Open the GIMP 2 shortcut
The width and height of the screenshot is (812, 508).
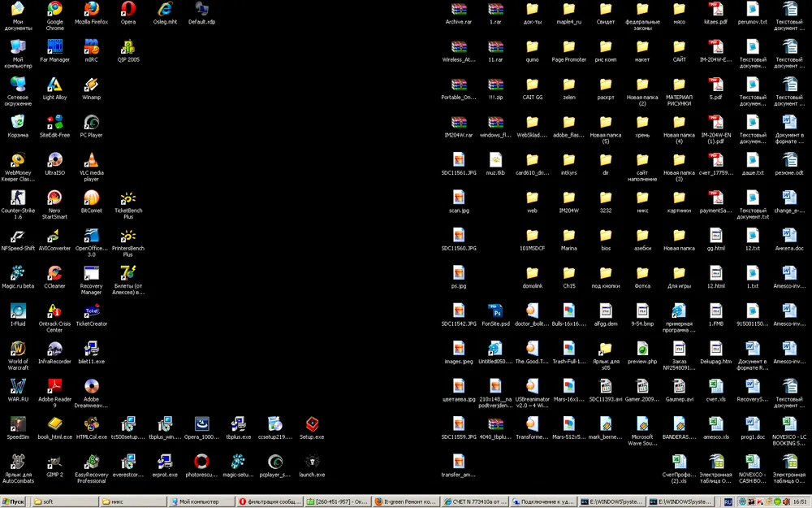pyautogui.click(x=54, y=462)
